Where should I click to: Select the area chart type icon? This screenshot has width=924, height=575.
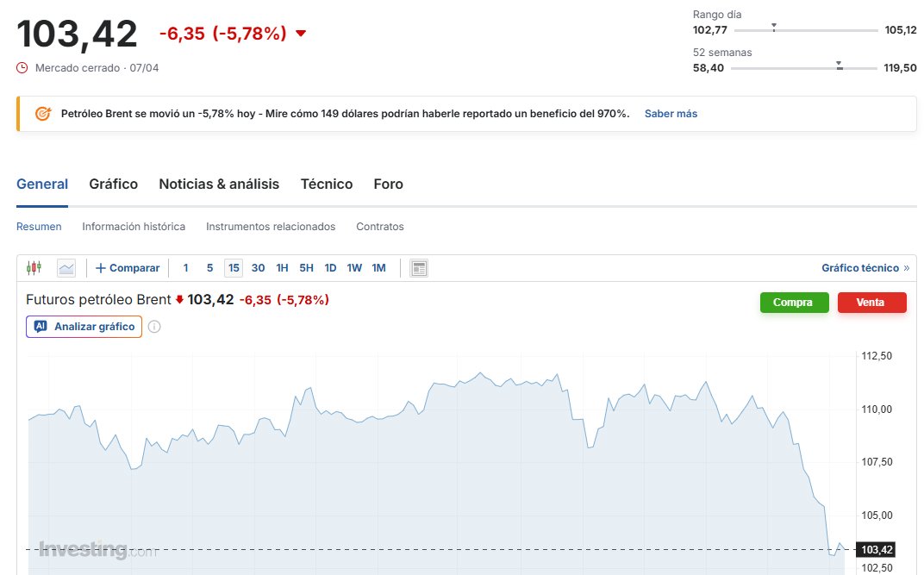click(66, 268)
